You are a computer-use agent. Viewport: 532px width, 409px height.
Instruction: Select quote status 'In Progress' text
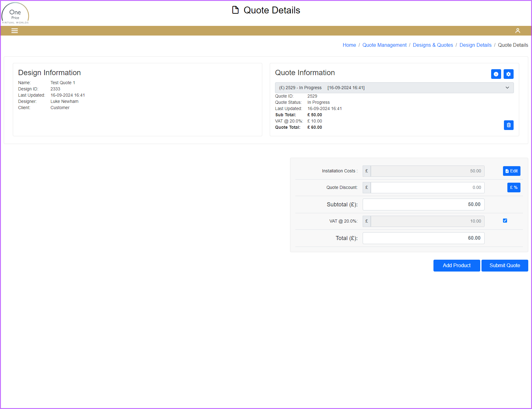(x=318, y=102)
